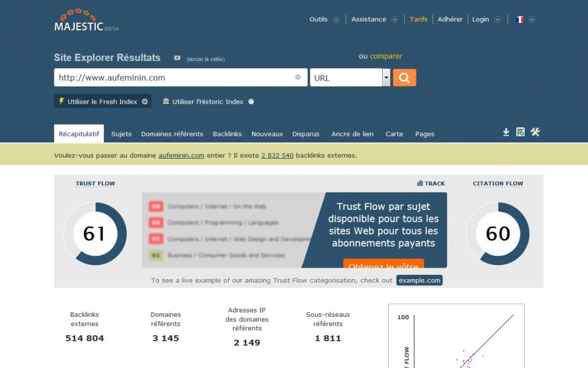Viewport: 588px width, 368px height.
Task: Play the Site Explorer video icon
Action: [177, 58]
